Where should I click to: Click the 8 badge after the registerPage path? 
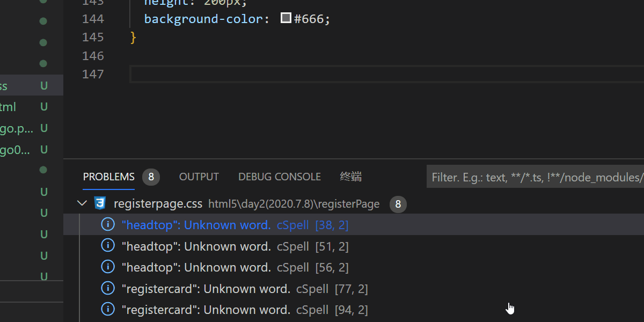click(398, 204)
